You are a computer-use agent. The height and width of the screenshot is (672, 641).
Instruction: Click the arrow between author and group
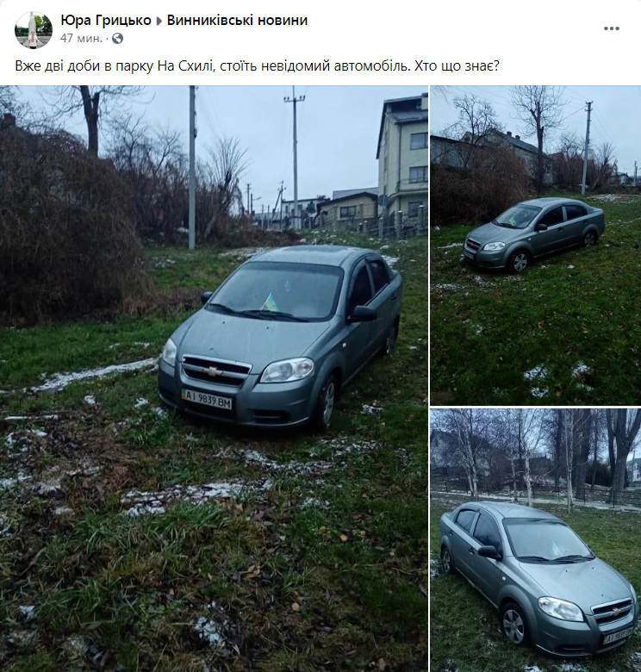(x=159, y=21)
